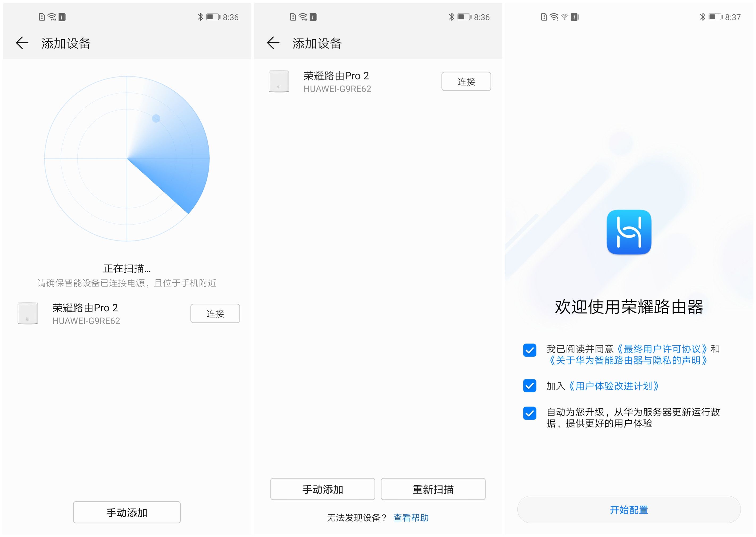Tap 荣耀路由Pro 2 name on scanning screen

tap(85, 308)
